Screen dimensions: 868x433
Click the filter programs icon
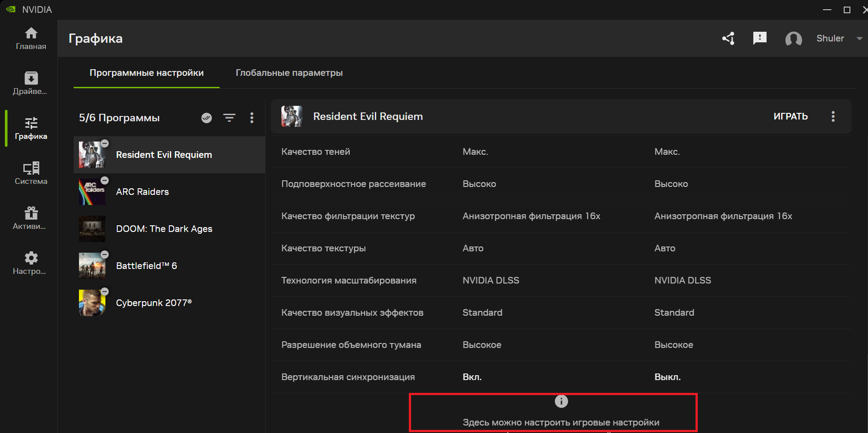(229, 118)
